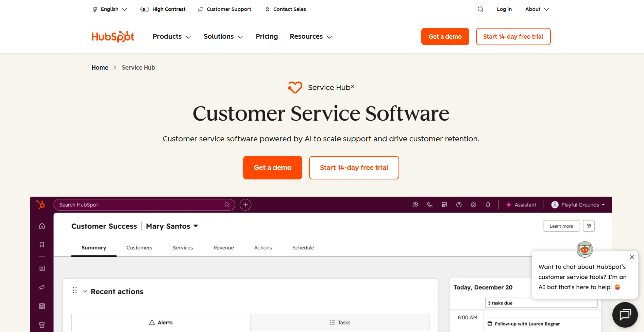644x332 pixels.
Task: Open the Marketing megaphone sidebar icon
Action: [x=41, y=287]
